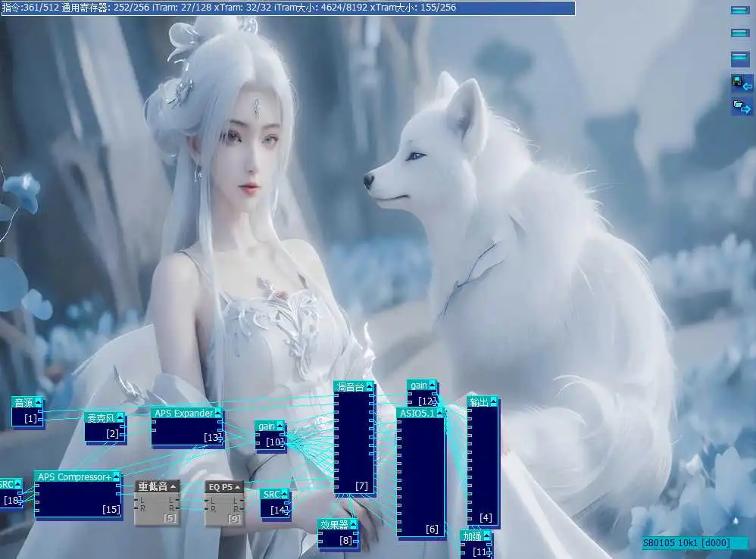
Task: Select the [1] label in 音源 module
Action: [x=30, y=418]
